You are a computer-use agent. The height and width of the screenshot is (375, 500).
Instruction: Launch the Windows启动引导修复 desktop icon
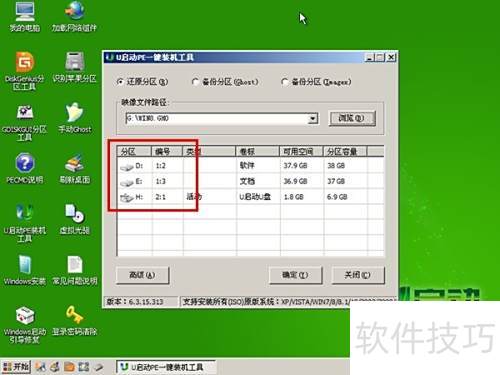[24, 325]
